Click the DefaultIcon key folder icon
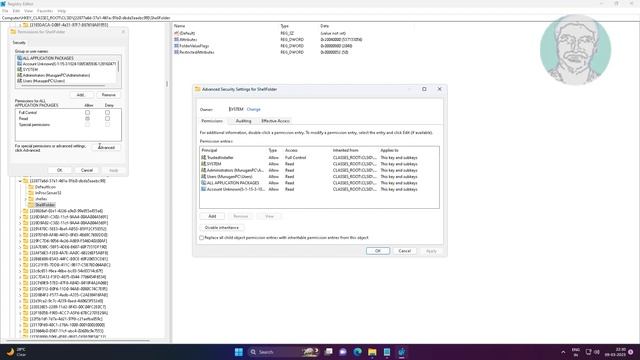Viewport: 640px width, 360px height. pos(31,187)
